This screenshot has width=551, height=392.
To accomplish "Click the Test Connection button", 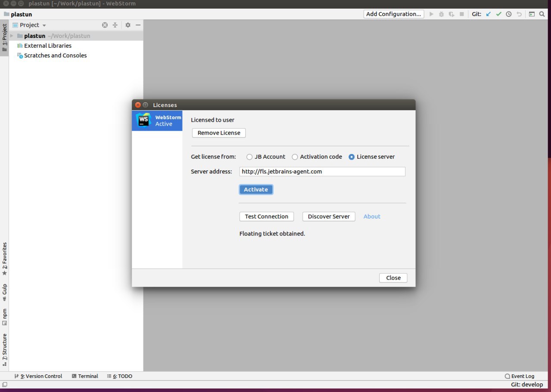I will [266, 216].
